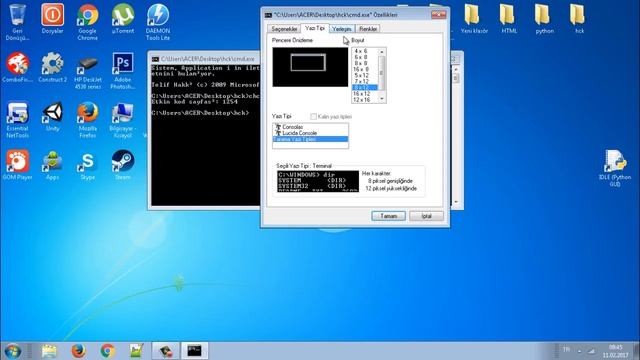Image resolution: width=640 pixels, height=360 pixels.
Task: Open File Explorer from the taskbar
Action: (49, 351)
